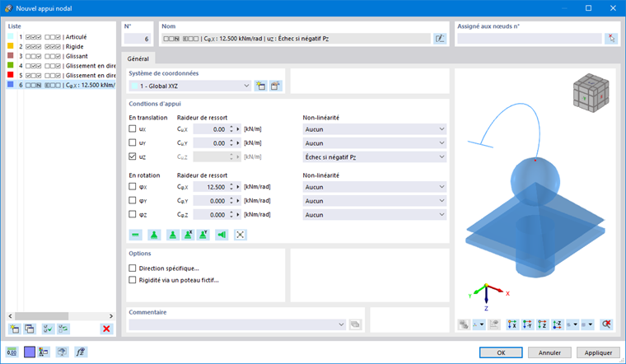Image resolution: width=626 pixels, height=364 pixels.
Task: Copy the selected support in list toolbar
Action: tap(30, 329)
